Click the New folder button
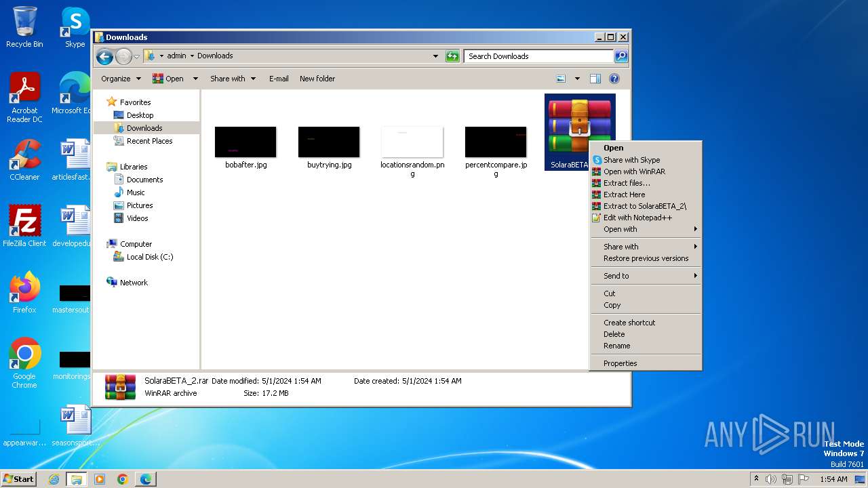The height and width of the screenshot is (488, 868). (x=317, y=79)
